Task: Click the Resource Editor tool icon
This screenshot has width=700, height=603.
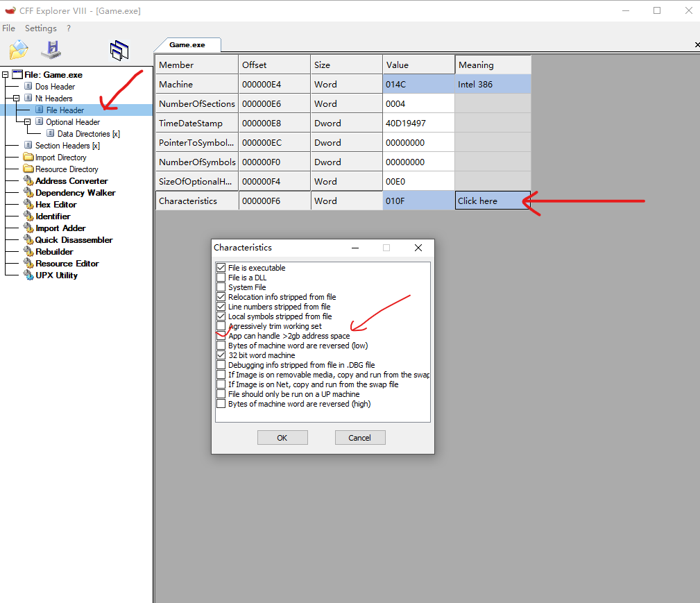Action: point(28,264)
